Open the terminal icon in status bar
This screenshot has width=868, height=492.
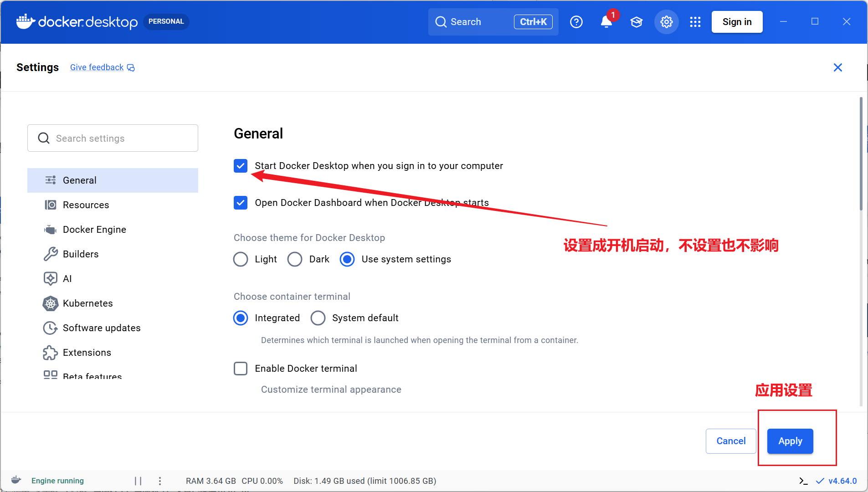(x=803, y=481)
